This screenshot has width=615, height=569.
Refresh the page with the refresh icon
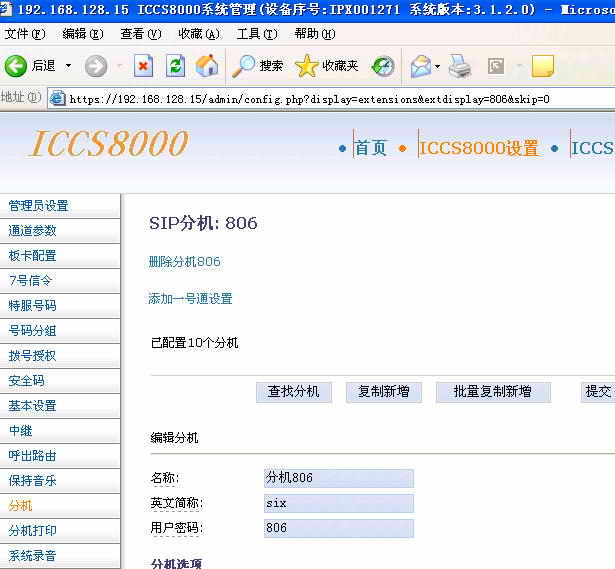pos(176,66)
